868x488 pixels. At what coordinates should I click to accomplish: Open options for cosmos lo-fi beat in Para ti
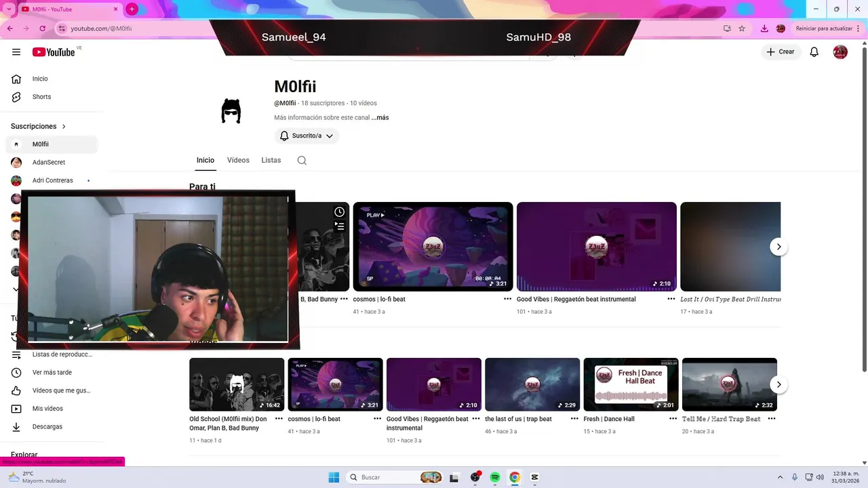pos(507,299)
